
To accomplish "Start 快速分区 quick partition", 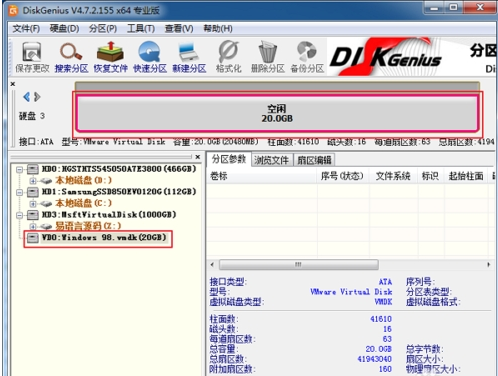I will [x=150, y=57].
